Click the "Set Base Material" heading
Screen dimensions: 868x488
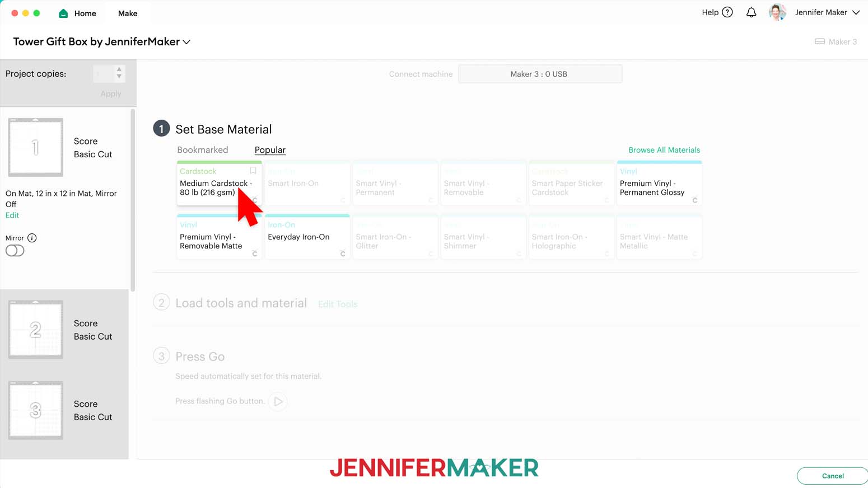(223, 129)
